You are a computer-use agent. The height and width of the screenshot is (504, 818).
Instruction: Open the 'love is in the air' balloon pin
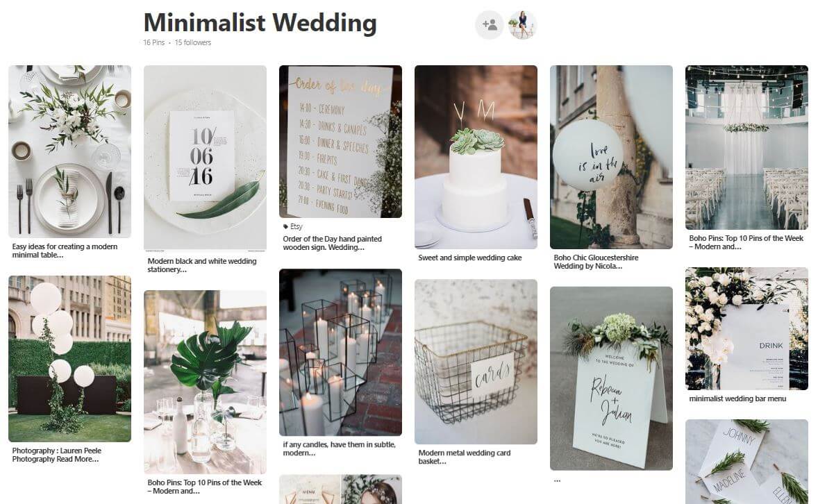click(611, 157)
